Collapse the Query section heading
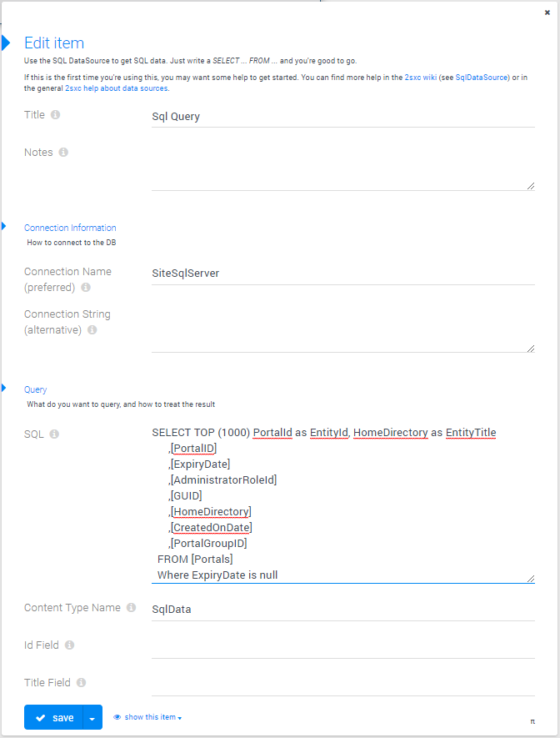The image size is (560, 738). point(4,388)
